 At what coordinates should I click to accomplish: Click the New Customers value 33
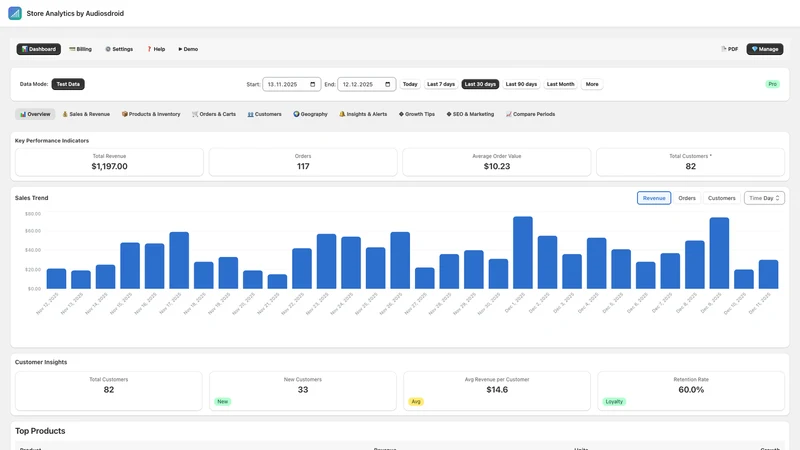tap(303, 390)
